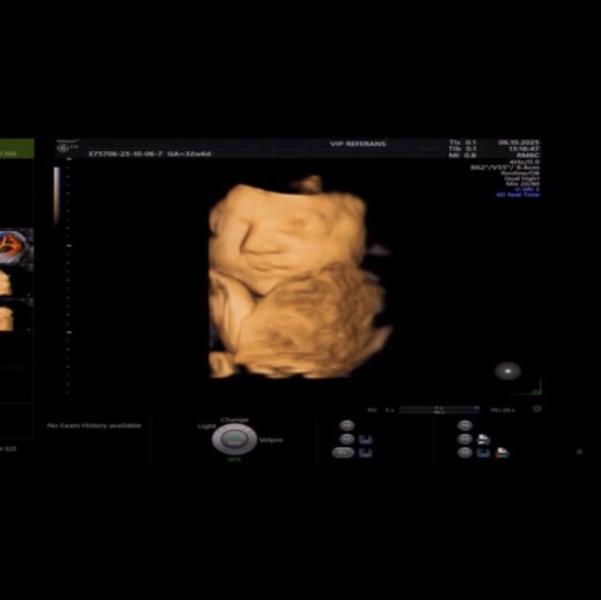
Task: Click the light source sphere indicator
Action: click(x=508, y=371)
